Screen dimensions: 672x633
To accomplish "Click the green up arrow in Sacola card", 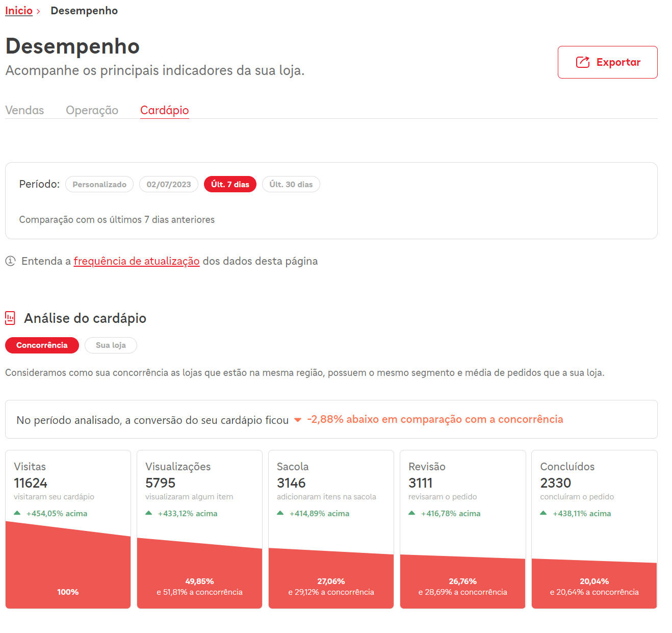I will coord(280,513).
